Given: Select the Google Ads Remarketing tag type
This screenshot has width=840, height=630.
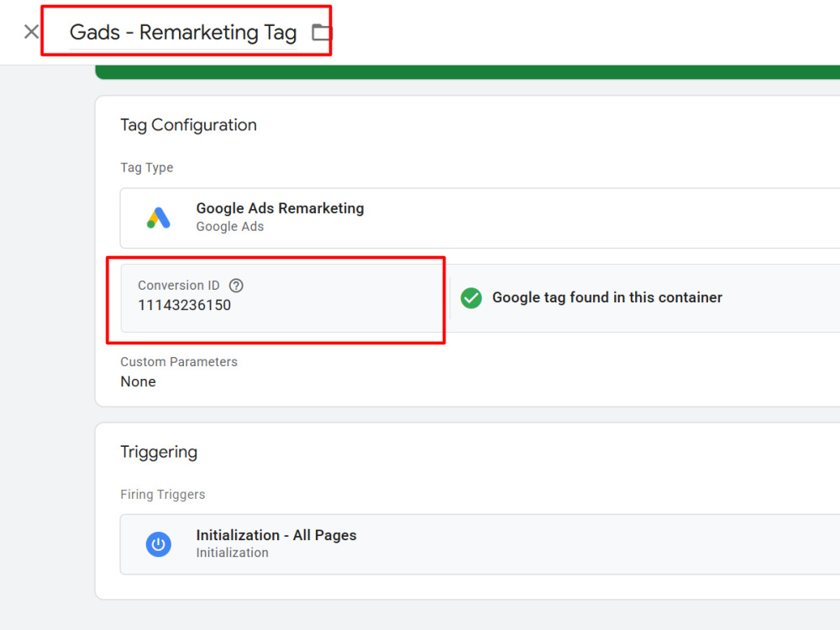Looking at the screenshot, I should click(480, 218).
